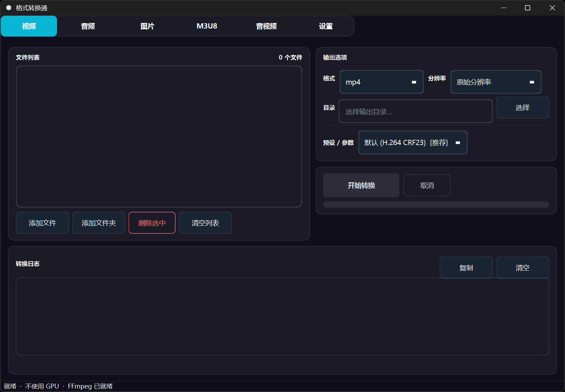Click the '0 个文件' file count label

coord(291,57)
